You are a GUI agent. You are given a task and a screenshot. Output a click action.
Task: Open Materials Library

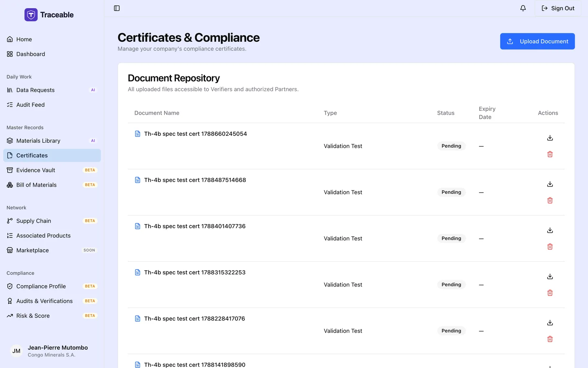(x=52, y=141)
